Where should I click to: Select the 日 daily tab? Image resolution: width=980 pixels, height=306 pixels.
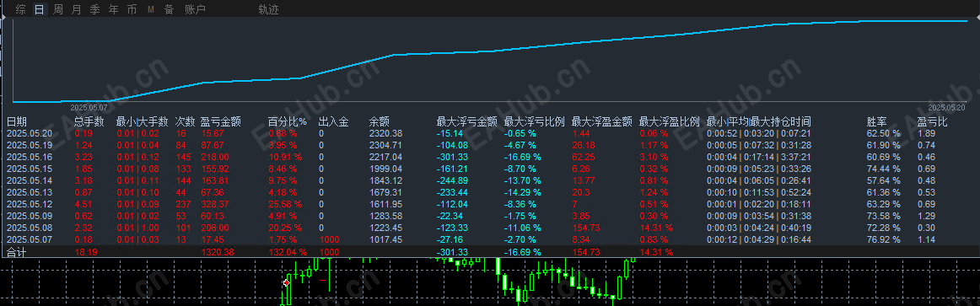tap(40, 9)
